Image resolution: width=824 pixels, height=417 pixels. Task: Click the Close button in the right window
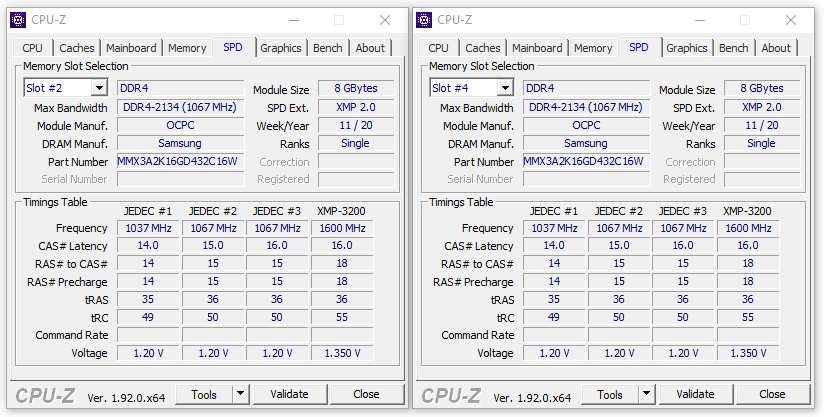point(772,394)
